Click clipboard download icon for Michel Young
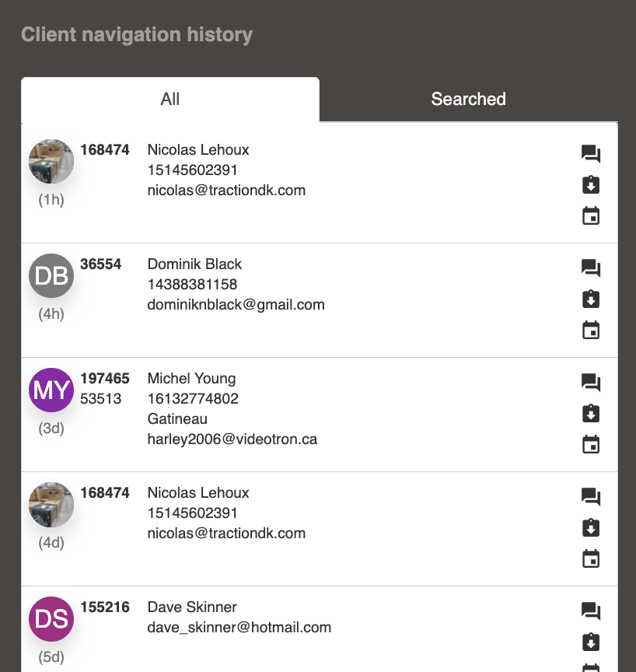The width and height of the screenshot is (636, 672). [591, 414]
